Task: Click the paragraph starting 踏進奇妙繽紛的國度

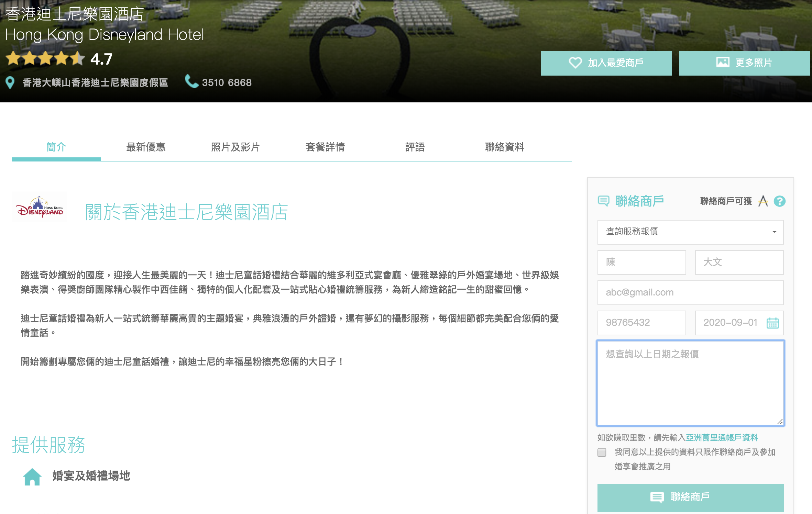Action: pos(290,282)
